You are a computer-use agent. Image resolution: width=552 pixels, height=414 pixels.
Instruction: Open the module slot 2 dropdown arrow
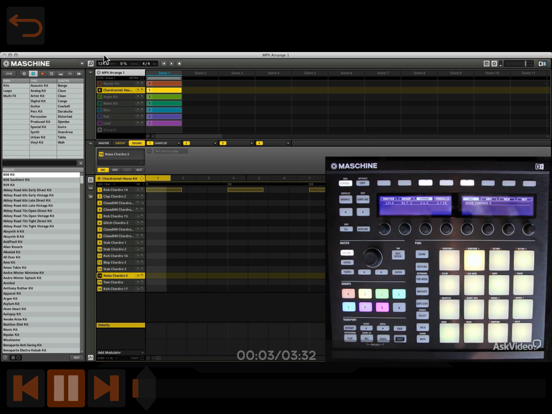coord(215,143)
